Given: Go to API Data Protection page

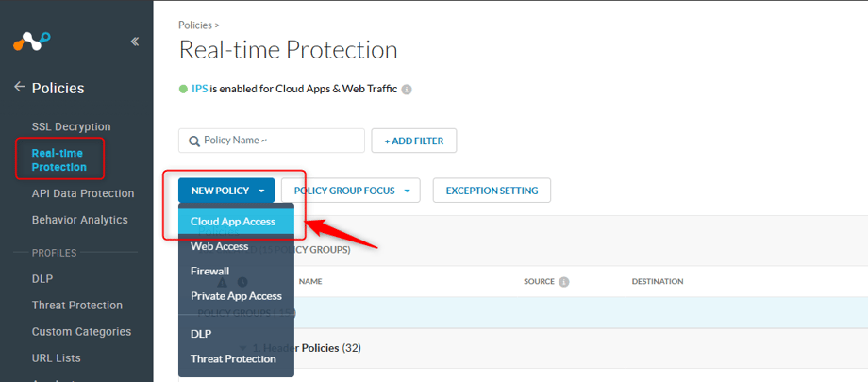Looking at the screenshot, I should coord(83,193).
